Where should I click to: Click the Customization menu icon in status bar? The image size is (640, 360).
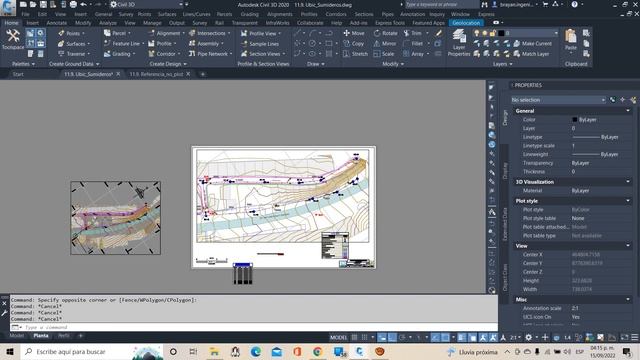point(635,337)
